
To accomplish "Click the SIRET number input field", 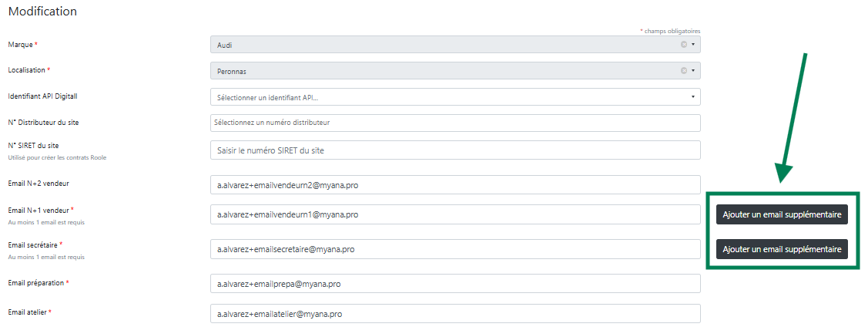I will click(454, 150).
